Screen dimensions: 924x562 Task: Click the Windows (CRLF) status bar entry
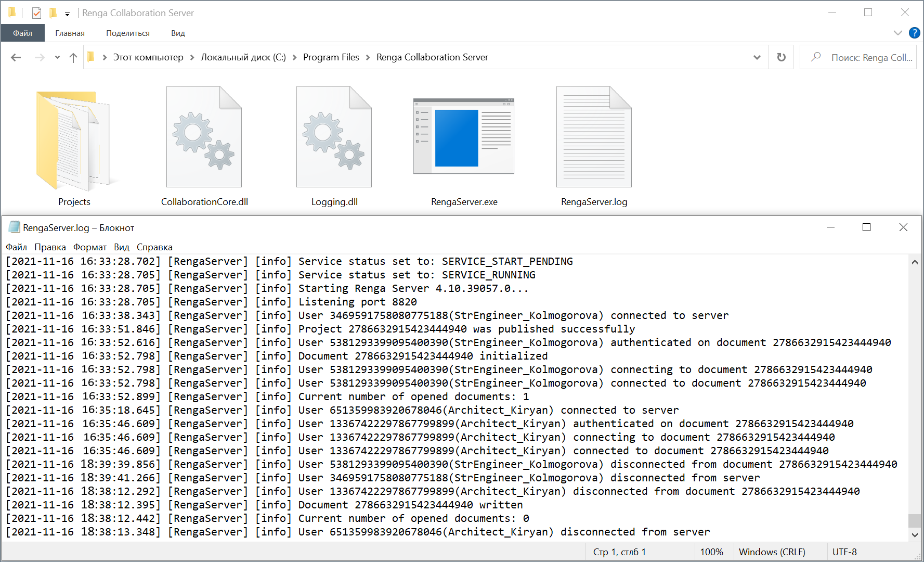(x=772, y=552)
